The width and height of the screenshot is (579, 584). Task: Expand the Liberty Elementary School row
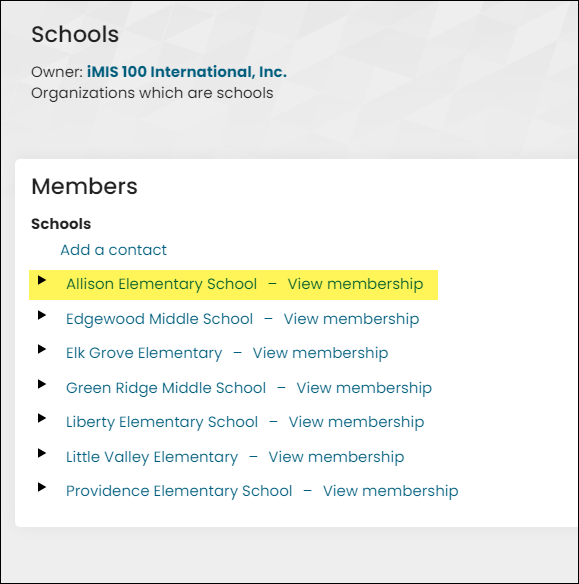[42, 418]
